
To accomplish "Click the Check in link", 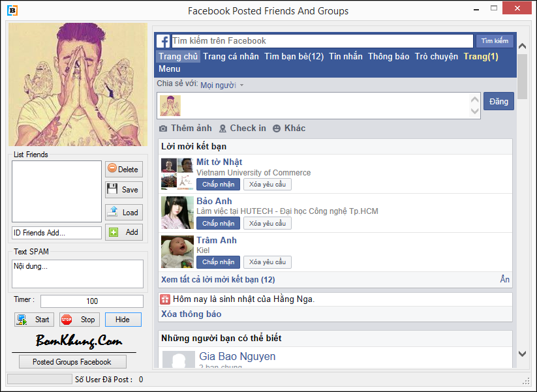I will [x=248, y=128].
